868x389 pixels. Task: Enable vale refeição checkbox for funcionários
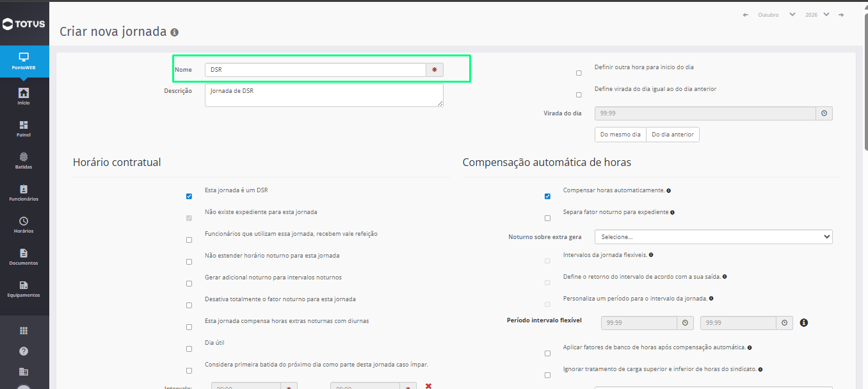189,240
